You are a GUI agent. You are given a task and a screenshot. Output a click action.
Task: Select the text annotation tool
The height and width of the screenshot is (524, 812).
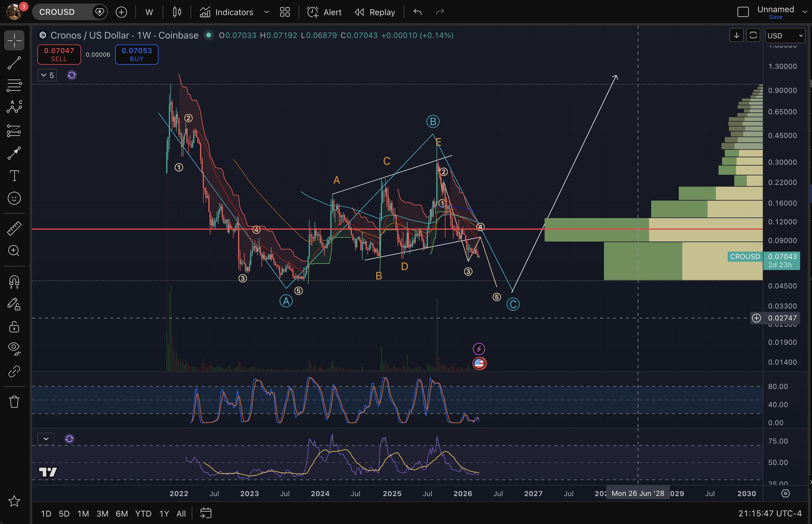click(x=14, y=176)
